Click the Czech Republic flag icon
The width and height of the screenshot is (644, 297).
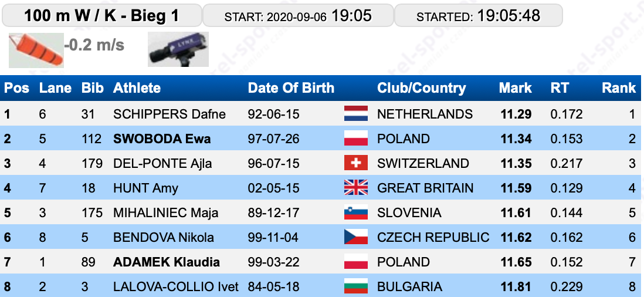355,237
